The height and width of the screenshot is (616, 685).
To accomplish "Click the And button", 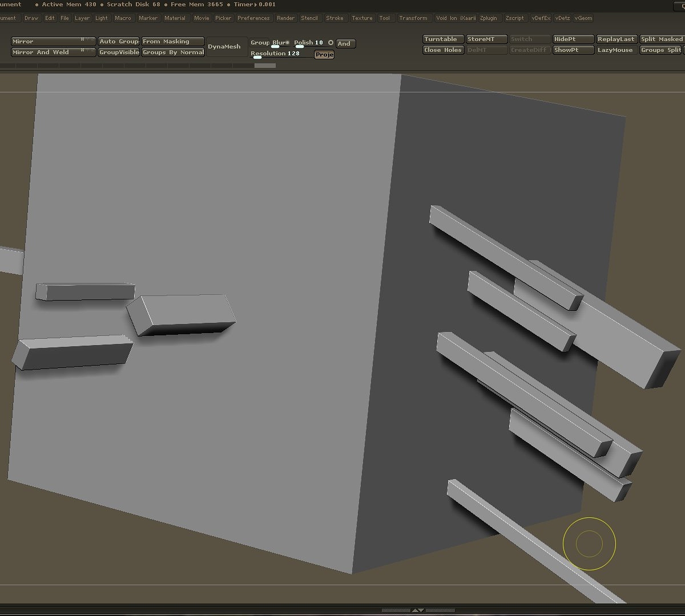I will coord(345,43).
